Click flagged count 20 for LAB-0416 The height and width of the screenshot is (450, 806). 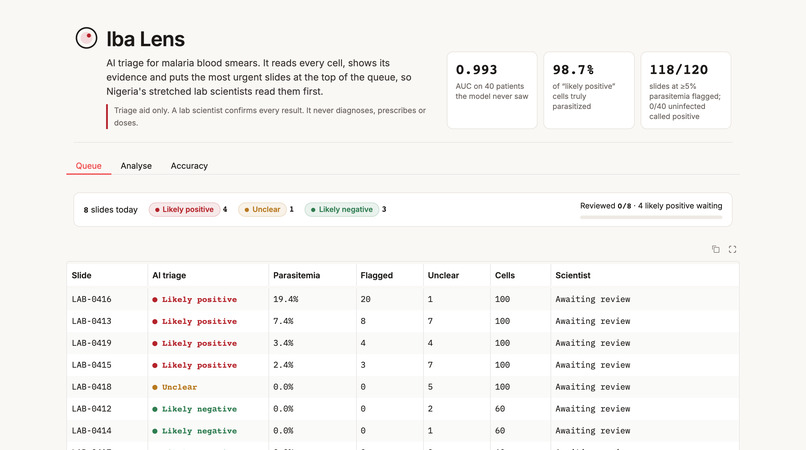coord(365,299)
